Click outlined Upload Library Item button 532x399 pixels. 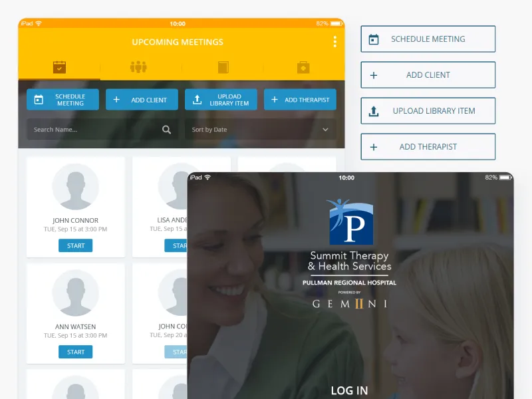(428, 111)
